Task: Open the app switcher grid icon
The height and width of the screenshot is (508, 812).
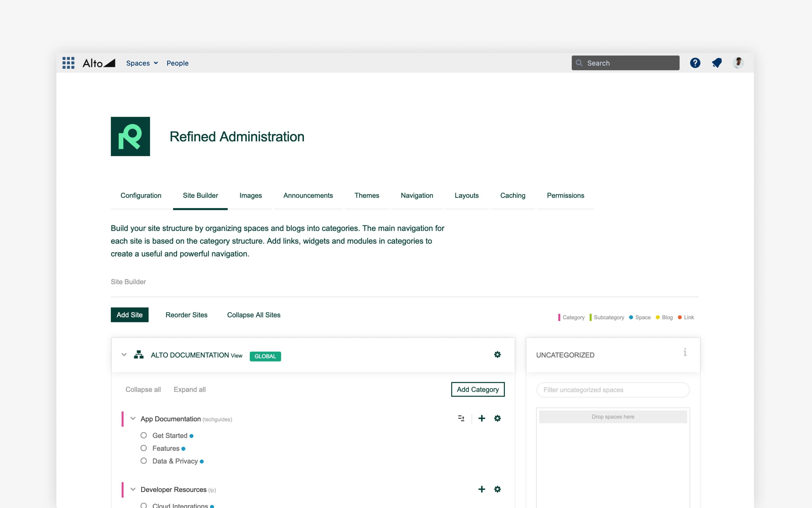Action: 69,63
